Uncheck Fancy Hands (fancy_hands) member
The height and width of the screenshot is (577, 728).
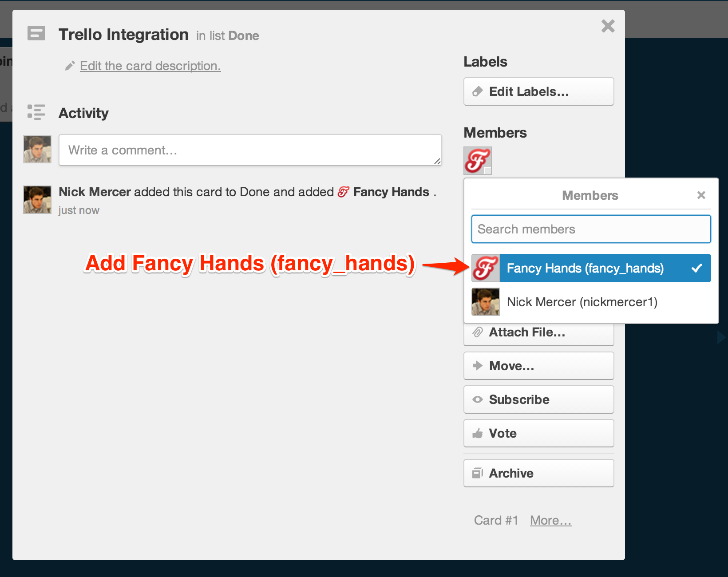[x=591, y=268]
